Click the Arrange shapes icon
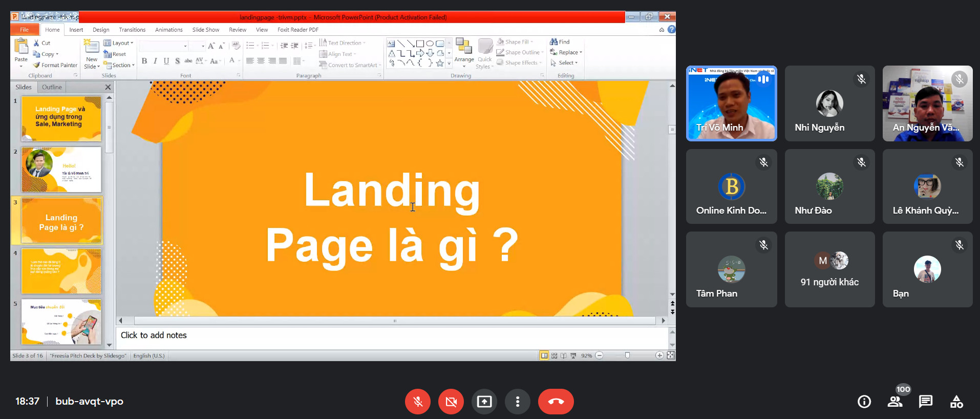 click(464, 47)
